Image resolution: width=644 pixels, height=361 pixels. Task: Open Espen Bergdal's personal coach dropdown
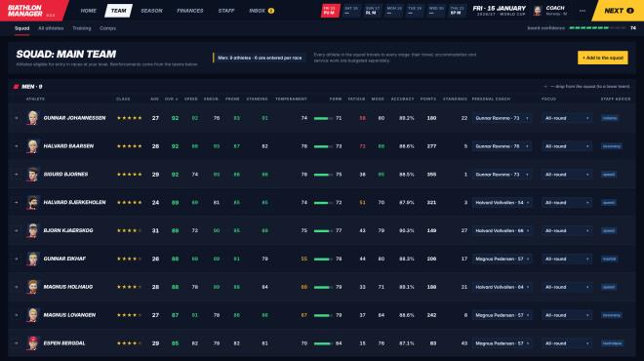click(502, 342)
